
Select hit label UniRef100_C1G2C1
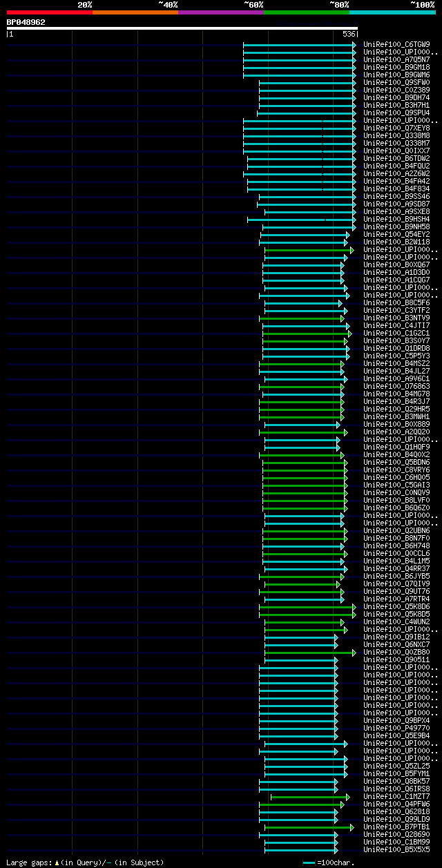tap(397, 334)
